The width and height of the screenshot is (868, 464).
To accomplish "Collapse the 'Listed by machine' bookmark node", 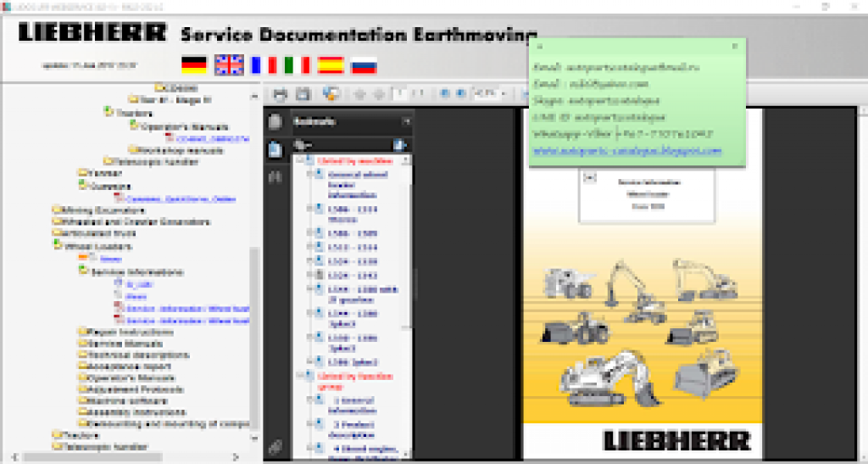I will pyautogui.click(x=300, y=160).
